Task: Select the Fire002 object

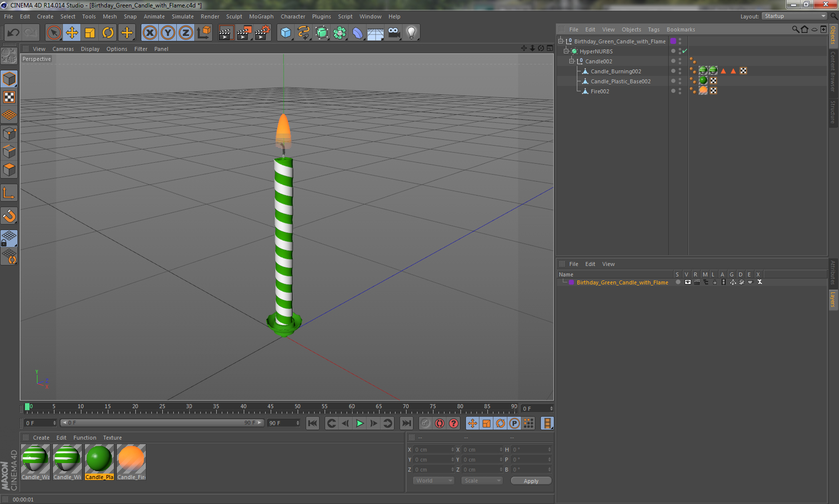Action: [600, 91]
